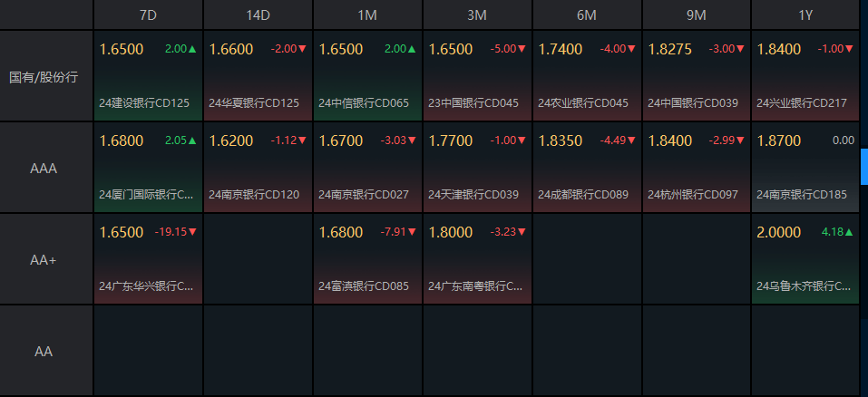The height and width of the screenshot is (397, 868).
Task: Click red down arrow beside -4.49
Action: (x=631, y=140)
